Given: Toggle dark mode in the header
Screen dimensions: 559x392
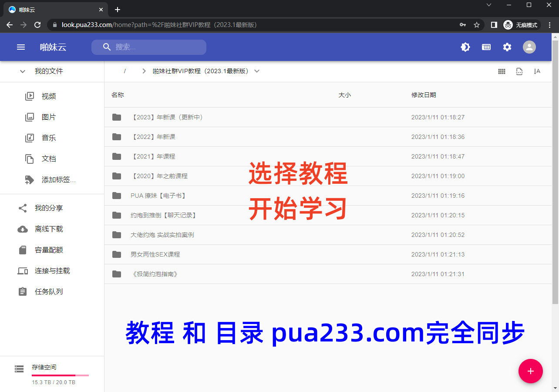Looking at the screenshot, I should coord(465,47).
